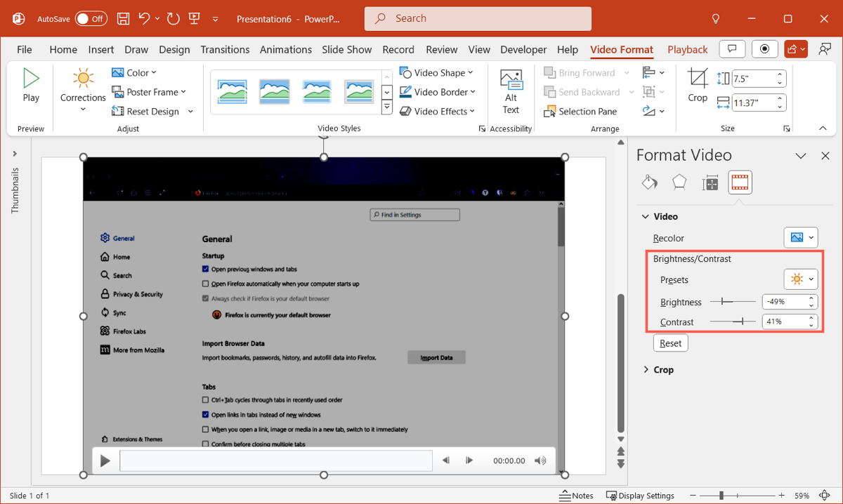This screenshot has height=504, width=843.
Task: Open the Rotate objects dropdown
Action: (653, 112)
